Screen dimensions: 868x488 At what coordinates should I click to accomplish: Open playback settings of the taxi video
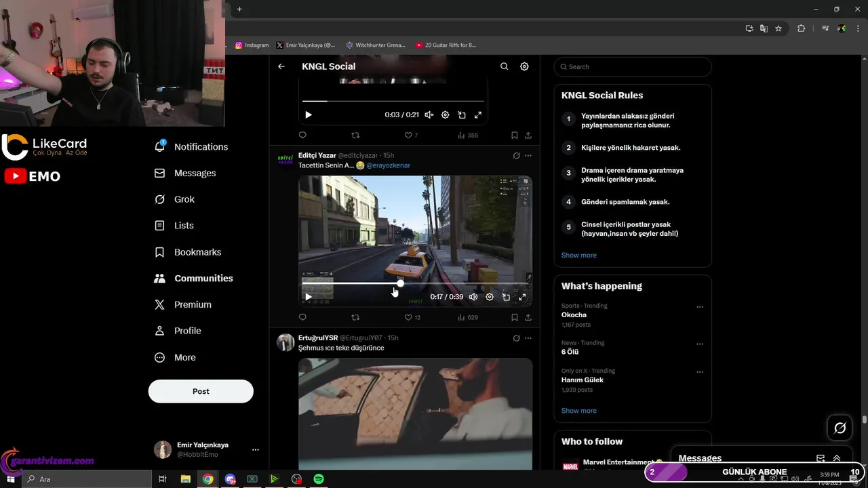(490, 297)
